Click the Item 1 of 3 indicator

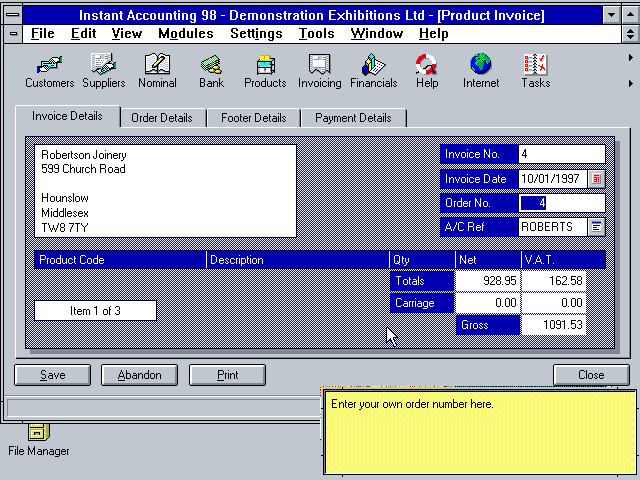(x=96, y=311)
